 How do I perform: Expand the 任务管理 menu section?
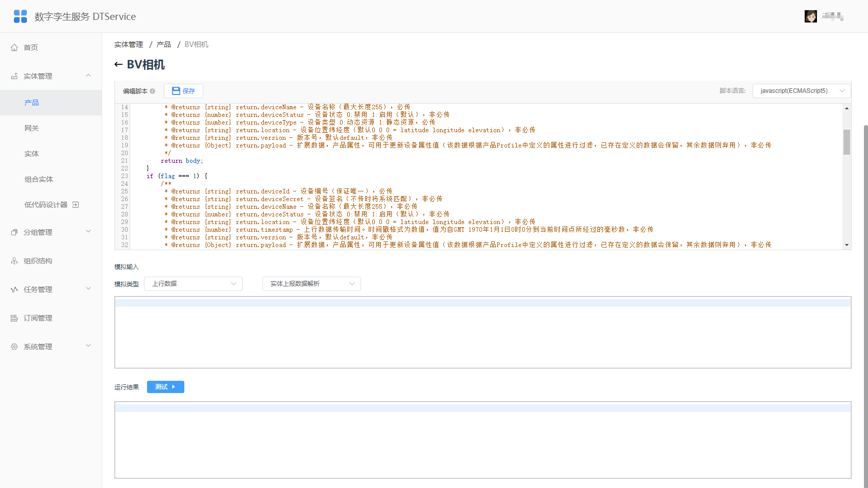[x=88, y=289]
